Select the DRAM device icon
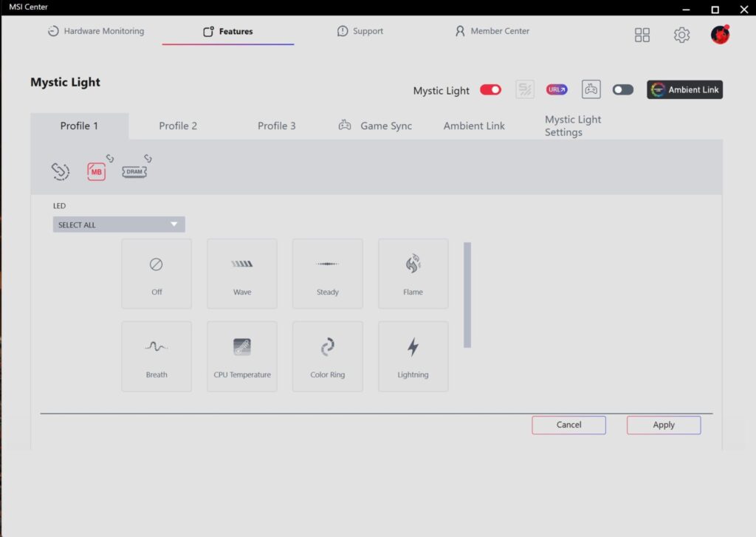The height and width of the screenshot is (537, 756). [134, 172]
